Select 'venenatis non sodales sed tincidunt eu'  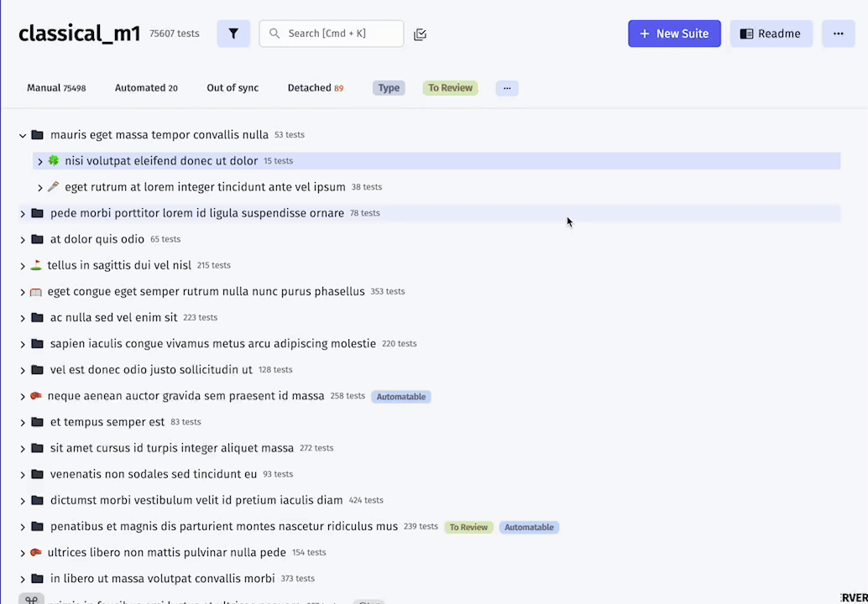click(154, 474)
